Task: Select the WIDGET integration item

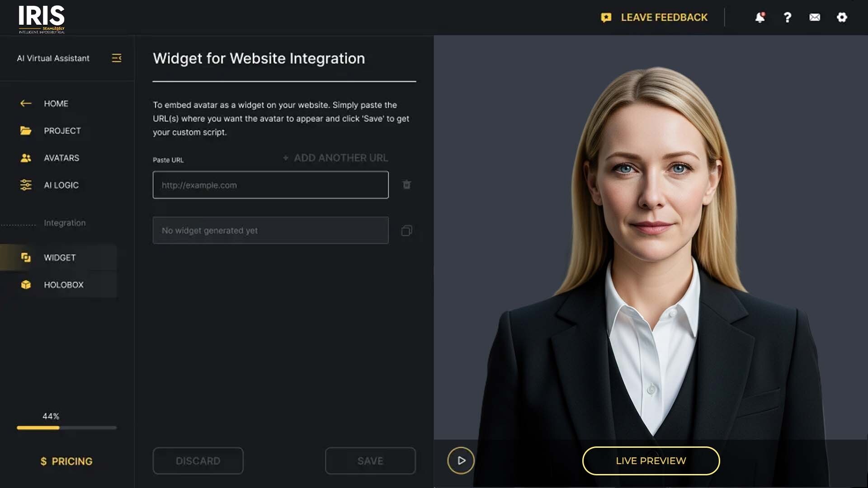Action: 59,258
